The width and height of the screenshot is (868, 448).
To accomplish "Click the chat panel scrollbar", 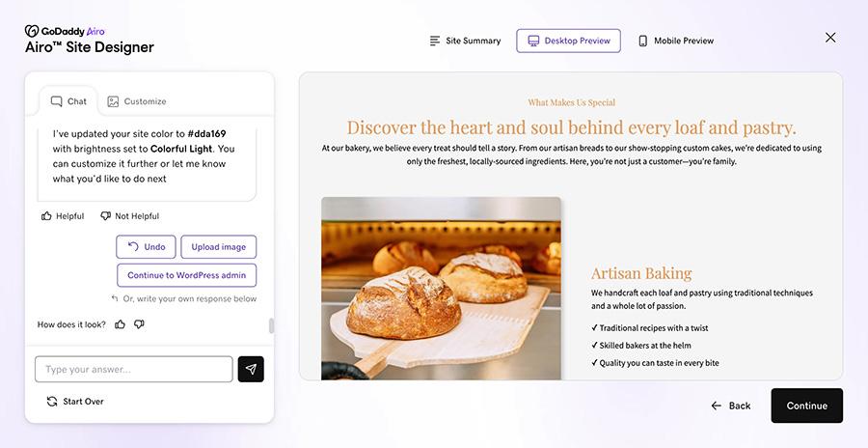I will 271,325.
